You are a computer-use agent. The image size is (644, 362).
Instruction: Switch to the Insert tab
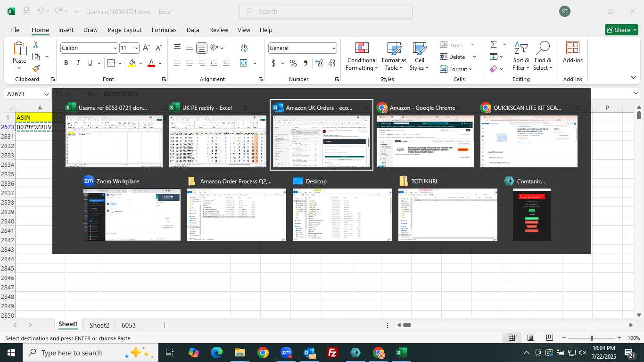click(66, 30)
